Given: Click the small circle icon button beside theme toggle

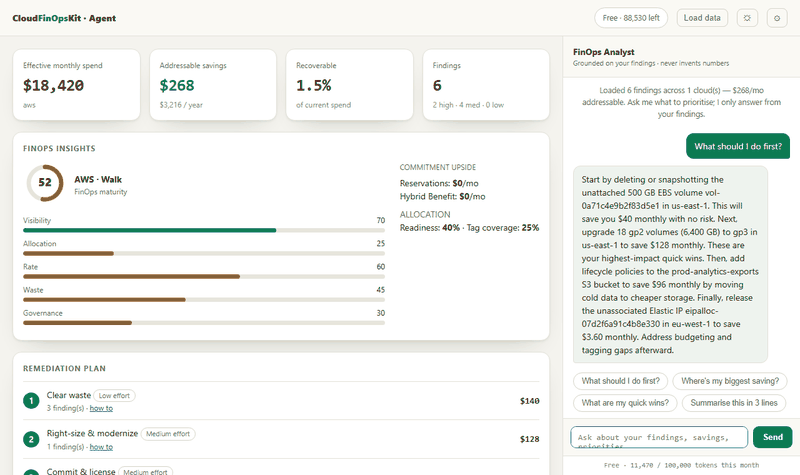Looking at the screenshot, I should (777, 18).
